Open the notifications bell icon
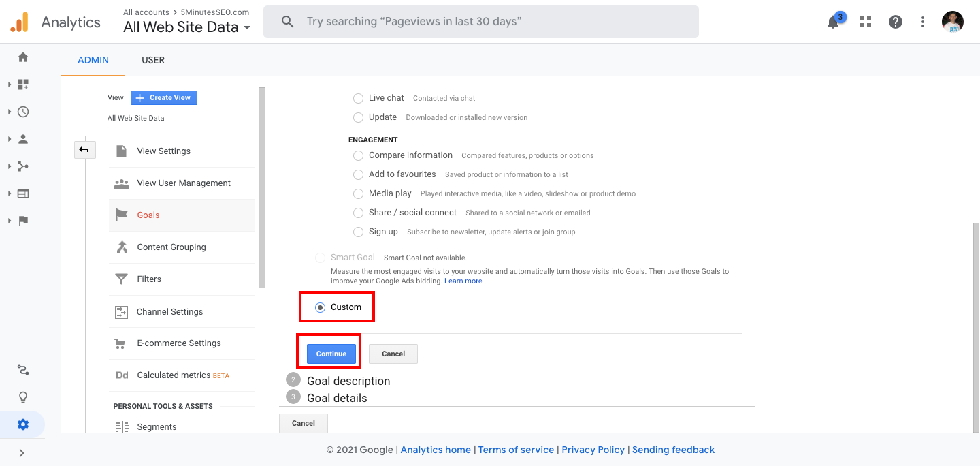 833,22
